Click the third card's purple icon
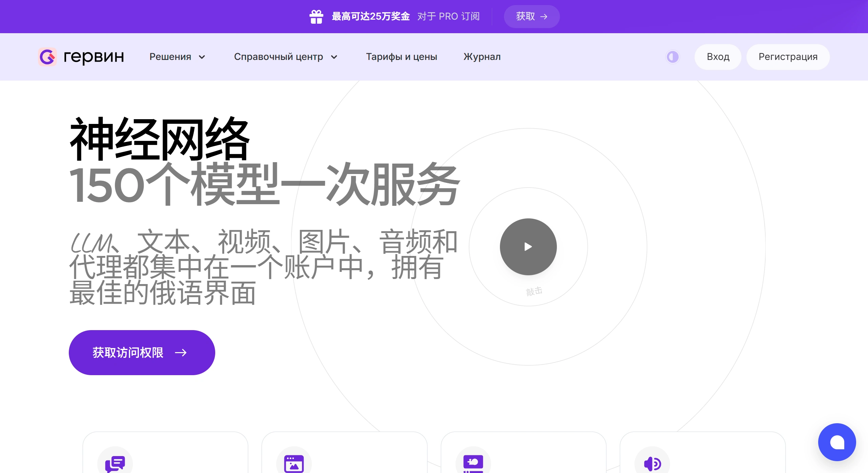This screenshot has width=868, height=473. (473, 463)
